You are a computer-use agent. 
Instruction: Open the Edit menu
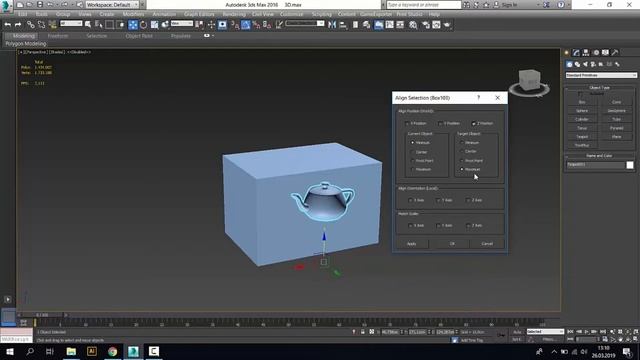(x=22, y=14)
